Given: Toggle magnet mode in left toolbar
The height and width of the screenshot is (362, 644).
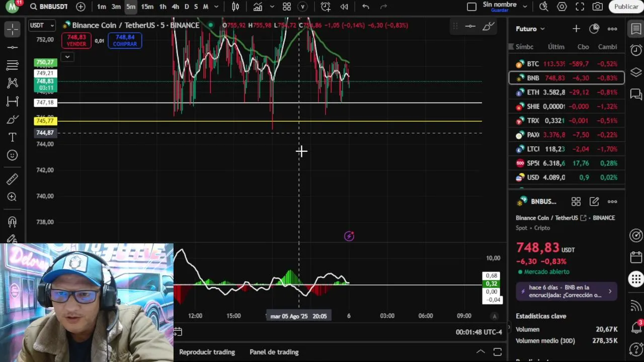Looking at the screenshot, I should point(13,222).
